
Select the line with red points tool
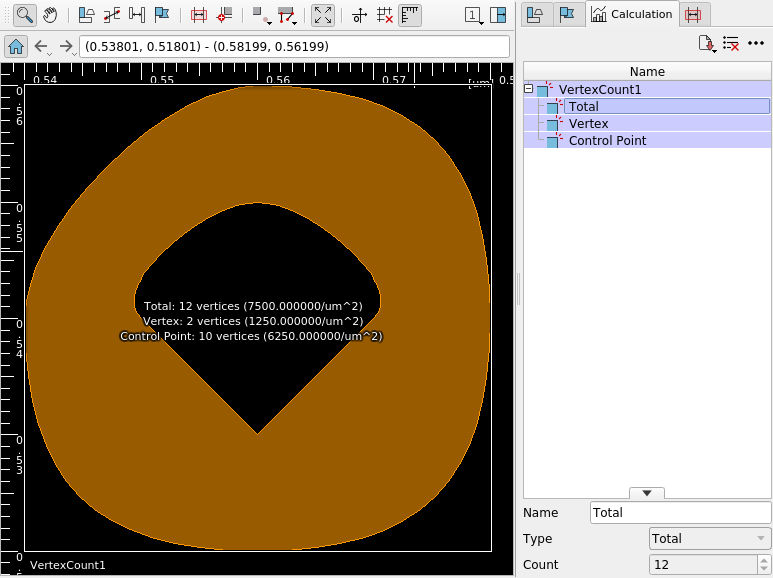click(112, 15)
